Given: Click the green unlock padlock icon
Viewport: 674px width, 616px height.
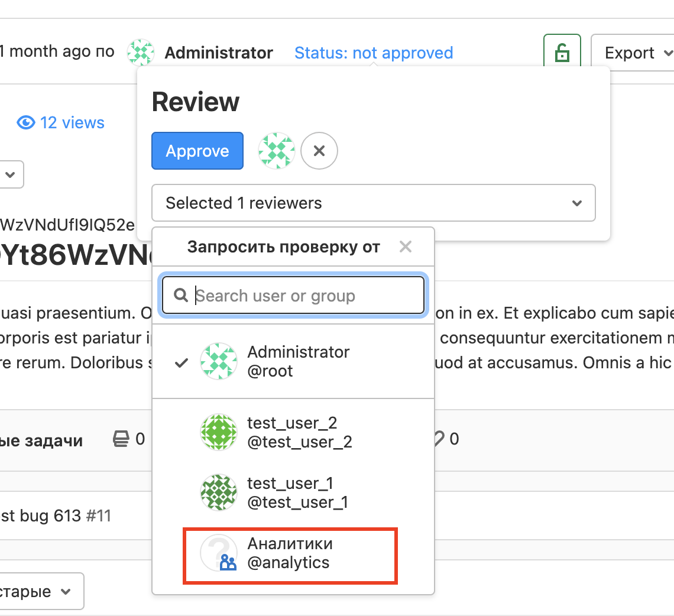Looking at the screenshot, I should (562, 53).
